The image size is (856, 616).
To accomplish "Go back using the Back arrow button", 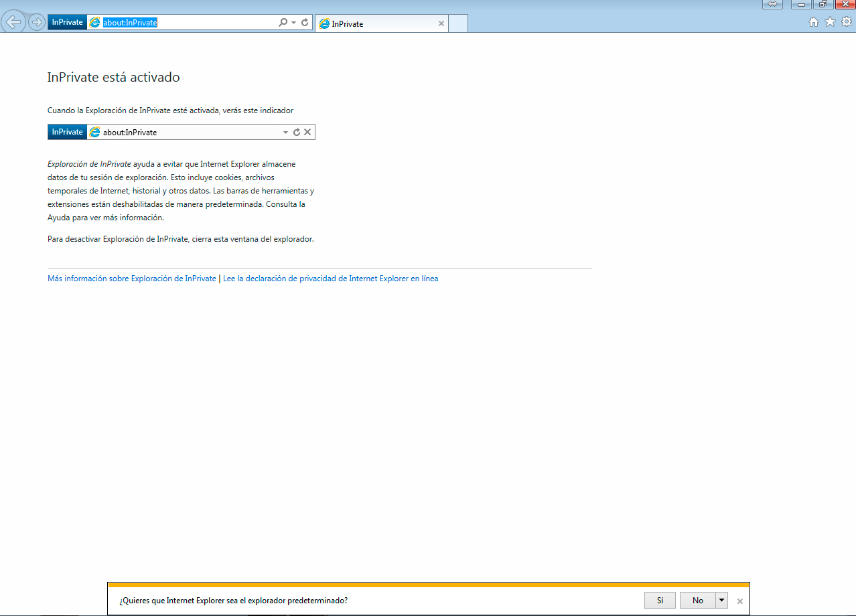I will coord(13,22).
